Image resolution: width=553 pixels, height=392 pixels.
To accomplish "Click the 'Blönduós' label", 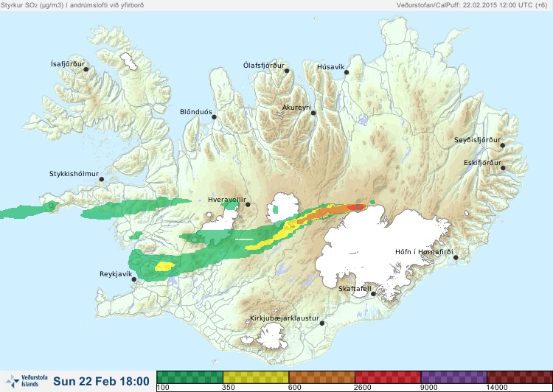I will click(x=196, y=112).
